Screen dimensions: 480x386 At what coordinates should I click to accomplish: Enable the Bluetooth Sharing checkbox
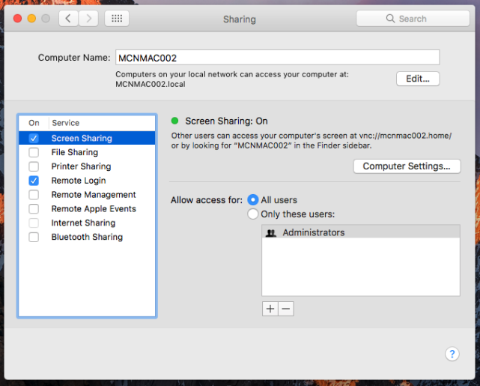coord(34,237)
